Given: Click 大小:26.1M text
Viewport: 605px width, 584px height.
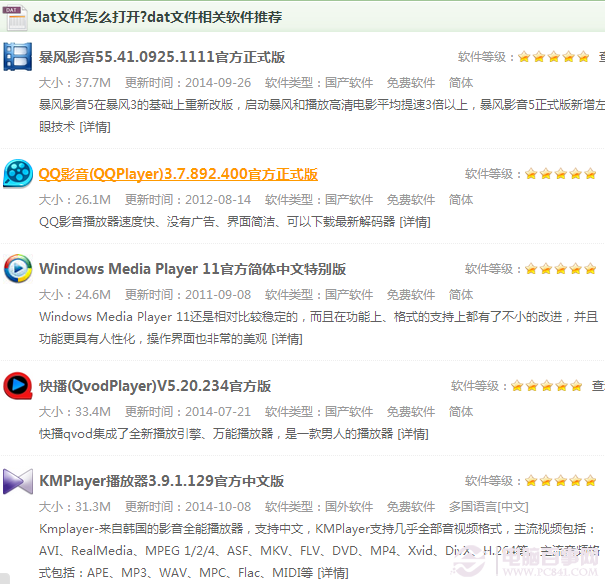Looking at the screenshot, I should (x=75, y=199).
